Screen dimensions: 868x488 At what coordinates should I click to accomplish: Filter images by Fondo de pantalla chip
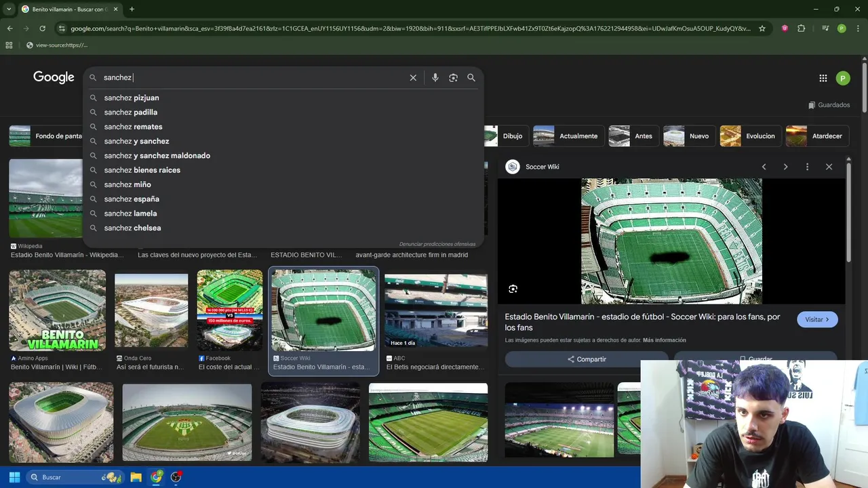46,136
